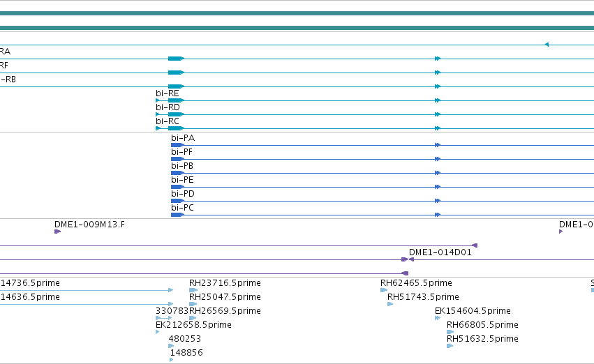Click the DME1-009M13.F clone label
Image resolution: width=594 pixels, height=364 pixels.
tap(89, 225)
